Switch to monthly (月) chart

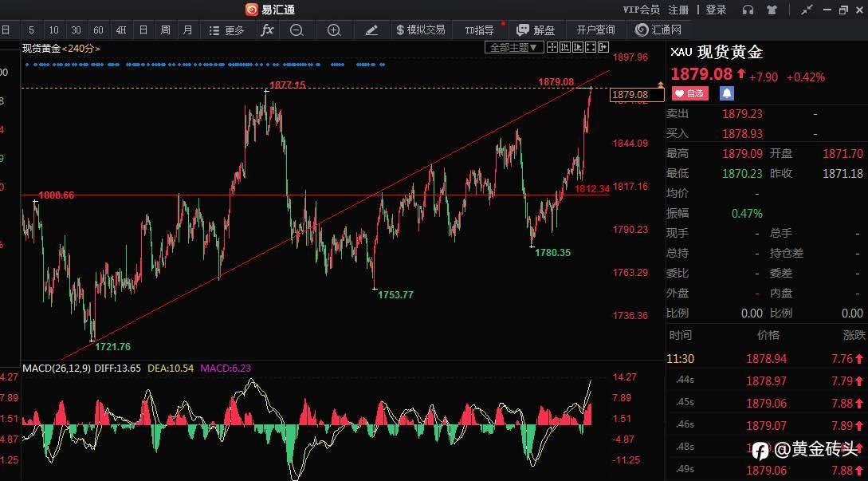(x=187, y=30)
